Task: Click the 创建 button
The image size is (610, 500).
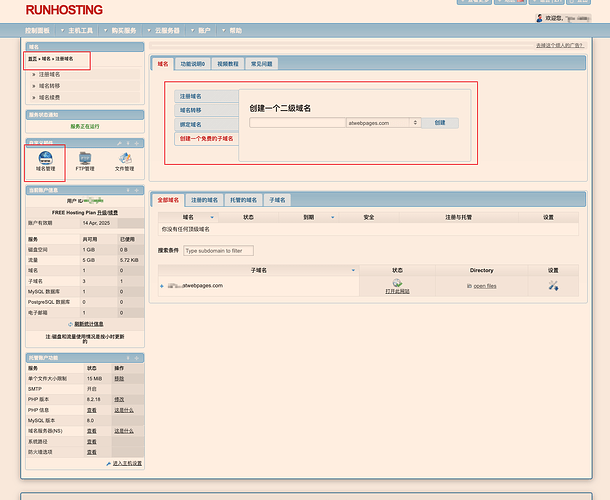Action: click(440, 123)
